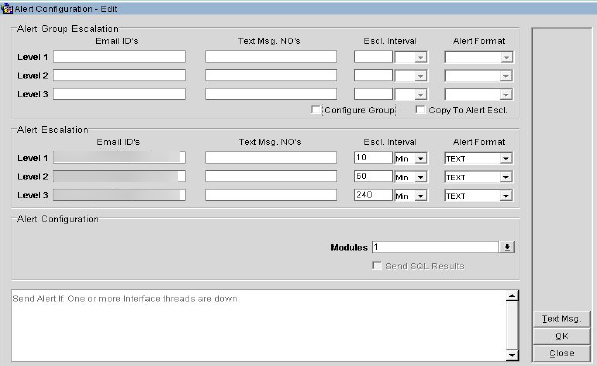Expand Group Escalation Level 3 Alert Format dropdown
Image resolution: width=597 pixels, height=366 pixels.
click(506, 94)
